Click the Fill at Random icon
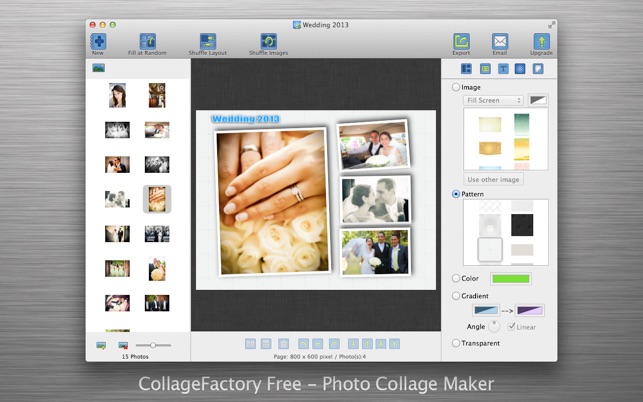Viewport: 643px width, 402px height. (x=148, y=42)
